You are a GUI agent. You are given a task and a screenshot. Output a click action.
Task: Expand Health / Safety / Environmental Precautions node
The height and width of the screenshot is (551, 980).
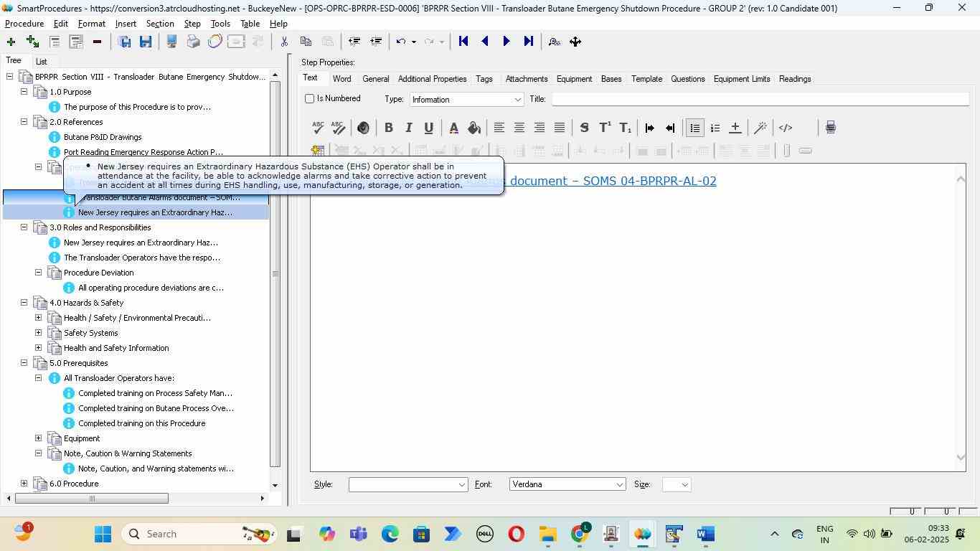(x=38, y=318)
